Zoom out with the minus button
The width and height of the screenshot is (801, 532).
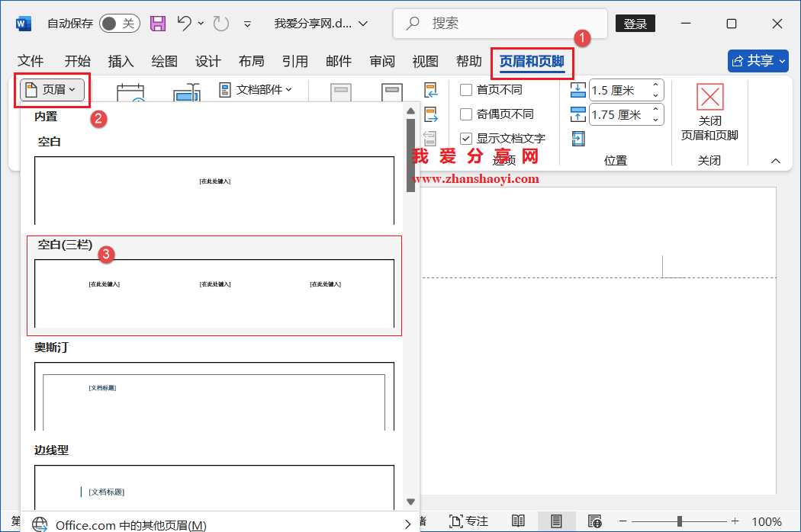point(622,521)
